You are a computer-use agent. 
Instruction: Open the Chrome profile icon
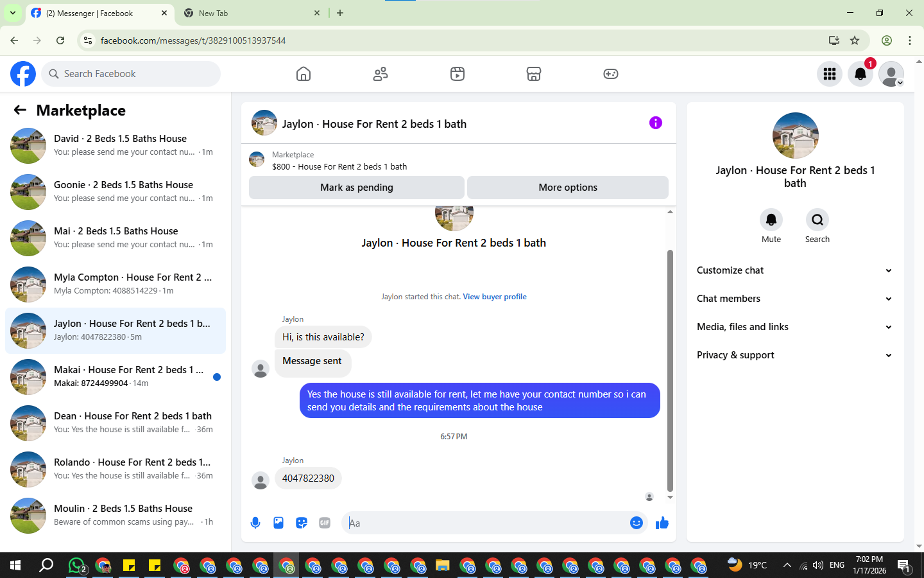pos(887,40)
